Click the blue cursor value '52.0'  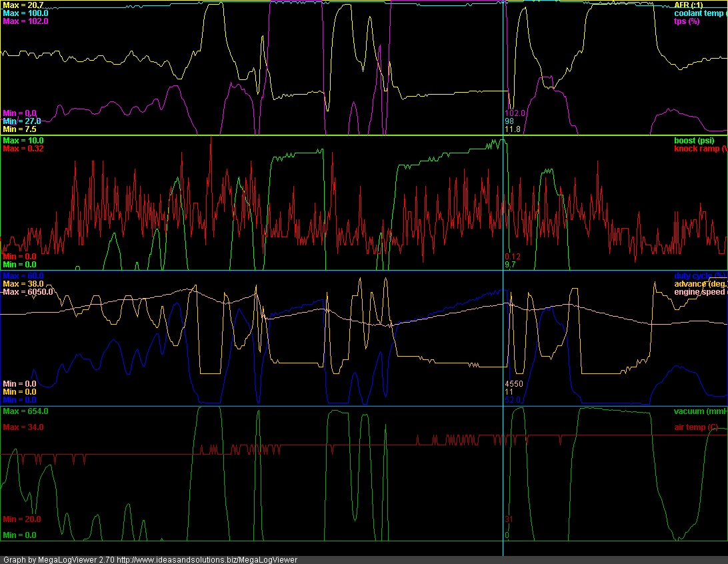pyautogui.click(x=513, y=400)
